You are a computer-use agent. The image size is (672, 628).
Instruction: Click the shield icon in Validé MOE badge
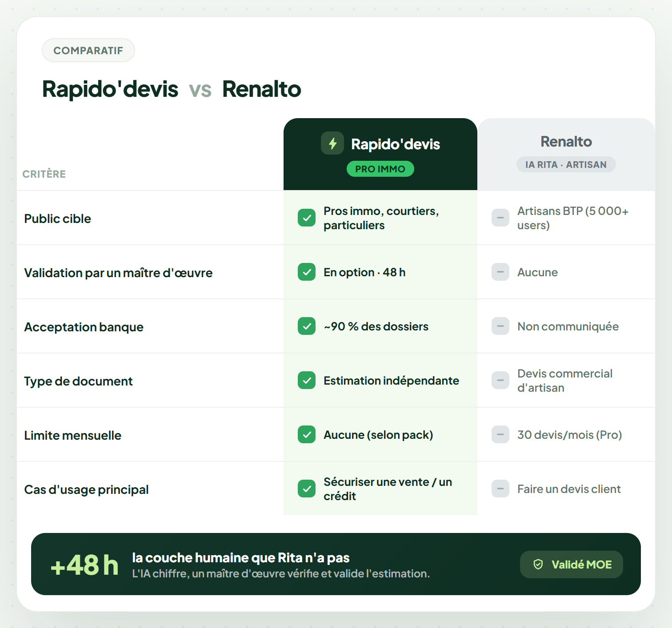click(x=538, y=564)
